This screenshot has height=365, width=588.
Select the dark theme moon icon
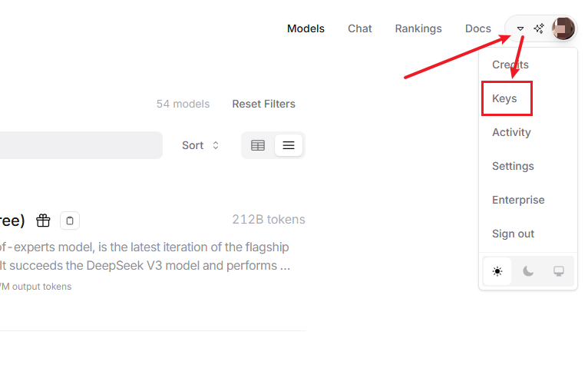click(x=528, y=271)
